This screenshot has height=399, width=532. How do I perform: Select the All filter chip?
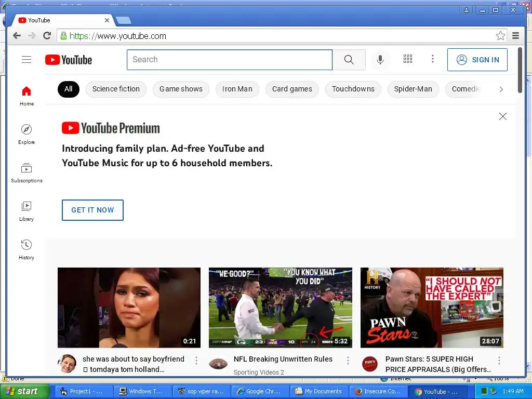coord(69,89)
